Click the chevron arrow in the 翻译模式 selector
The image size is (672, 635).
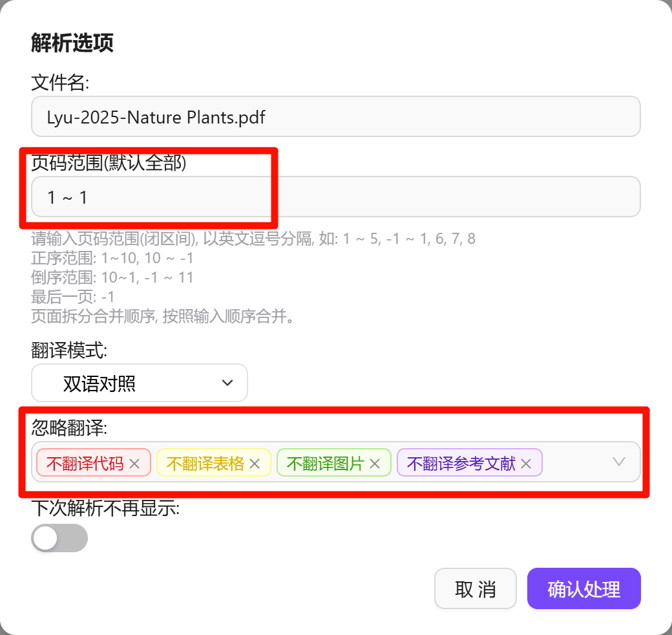(x=227, y=383)
